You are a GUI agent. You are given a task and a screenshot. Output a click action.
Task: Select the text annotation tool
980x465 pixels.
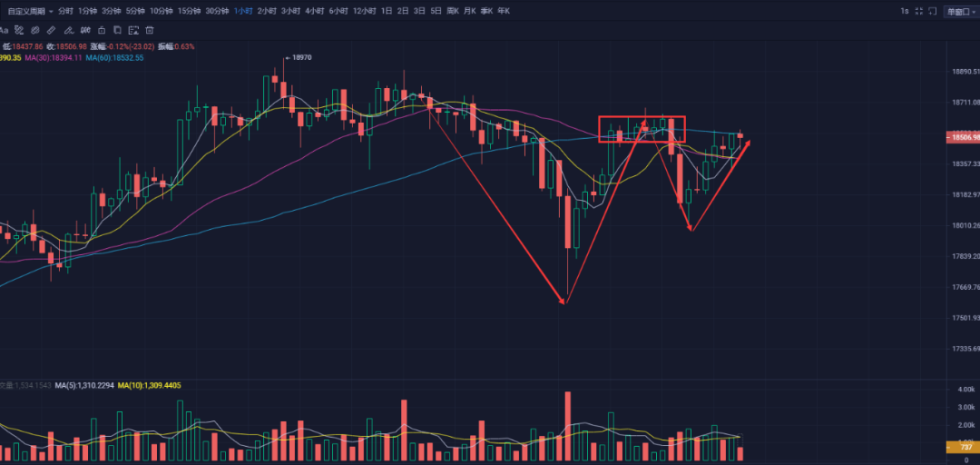(5, 29)
